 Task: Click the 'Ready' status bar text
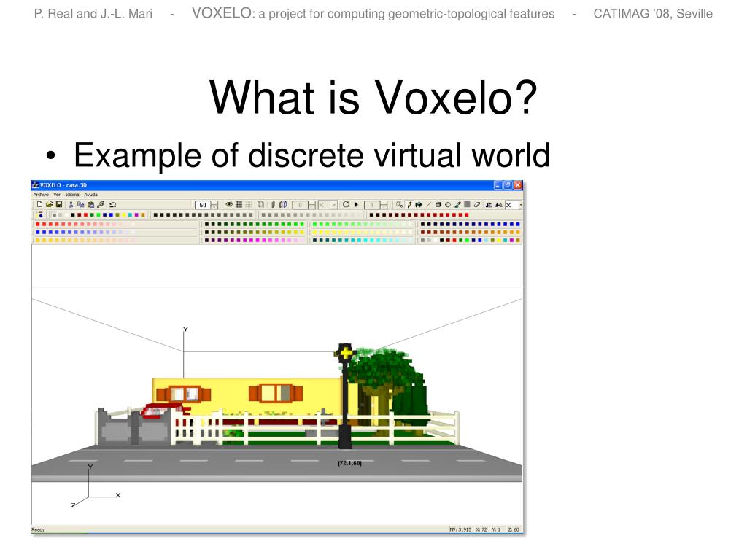click(38, 529)
